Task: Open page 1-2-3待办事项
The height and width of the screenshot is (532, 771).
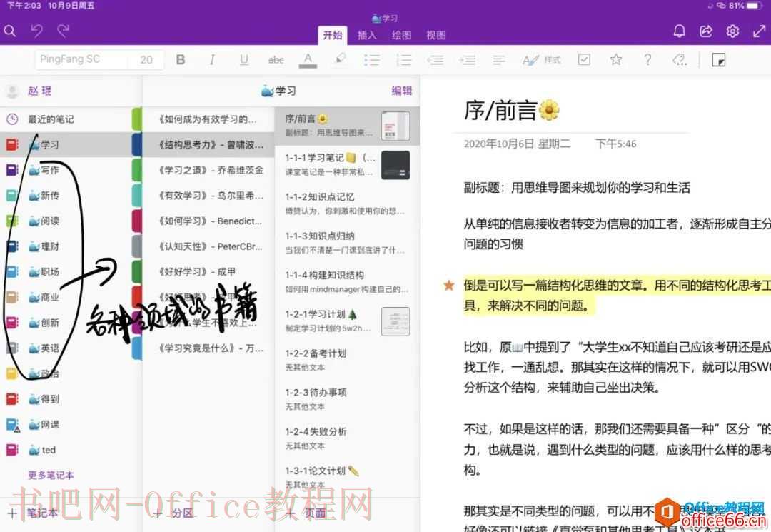Action: tap(347, 399)
